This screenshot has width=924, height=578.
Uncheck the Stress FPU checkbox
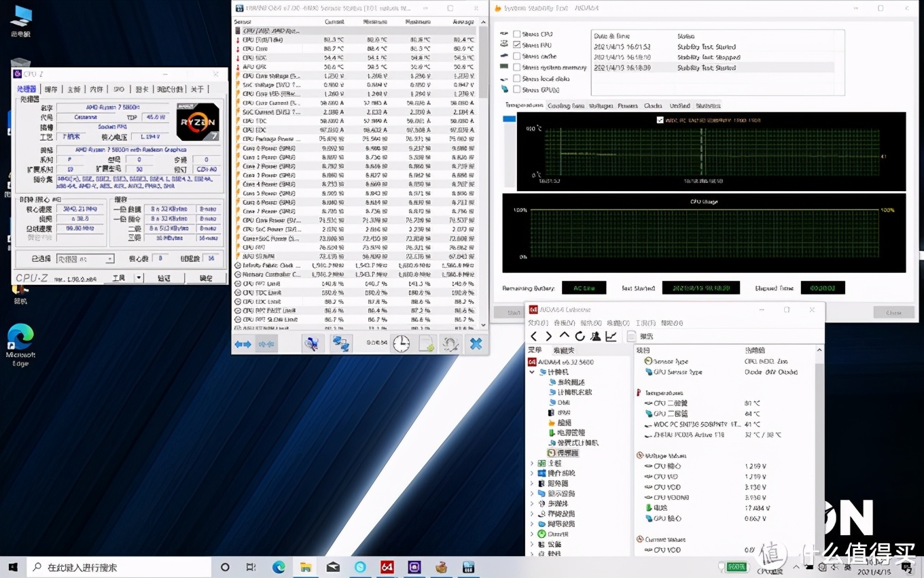pyautogui.click(x=517, y=45)
